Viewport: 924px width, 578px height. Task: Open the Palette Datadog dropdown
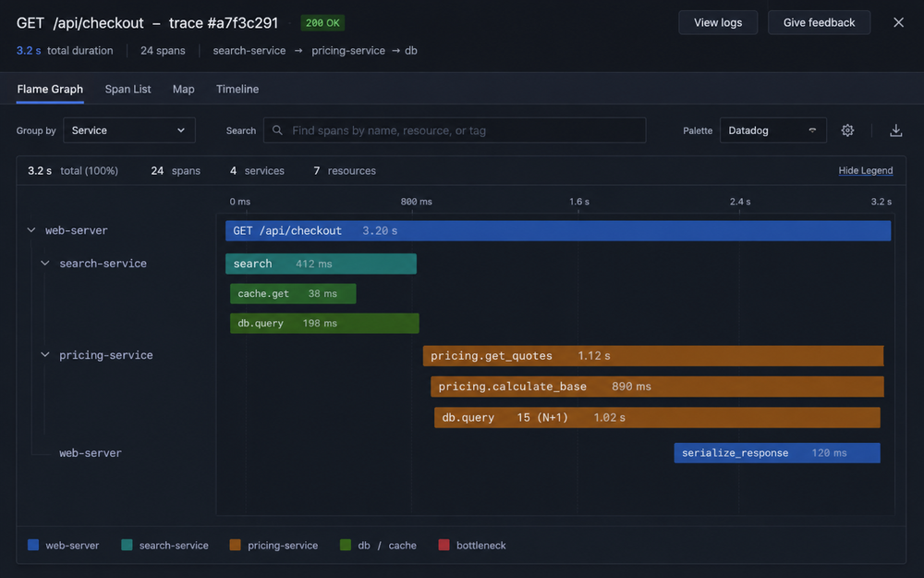pos(772,130)
